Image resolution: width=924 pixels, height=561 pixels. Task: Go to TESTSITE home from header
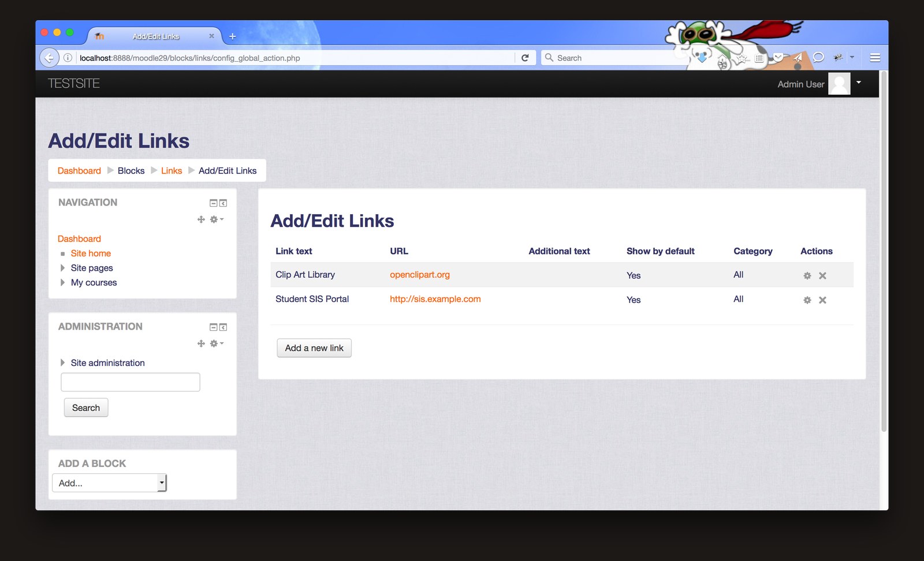[73, 84]
